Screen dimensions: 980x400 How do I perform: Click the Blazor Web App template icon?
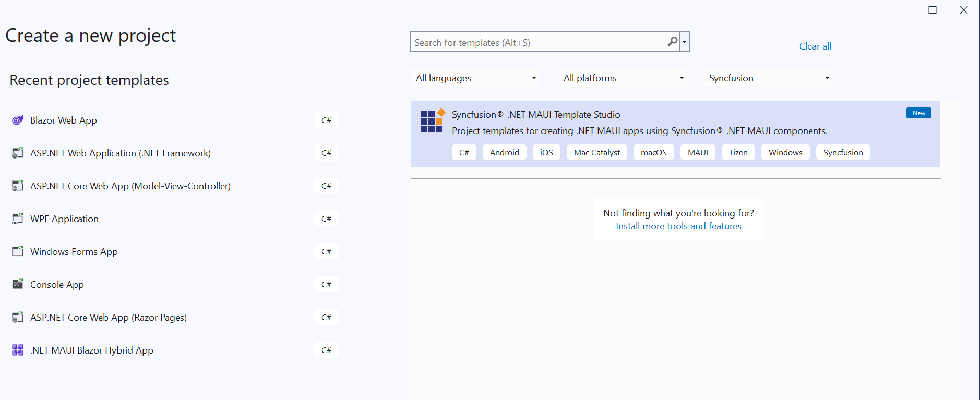point(18,120)
